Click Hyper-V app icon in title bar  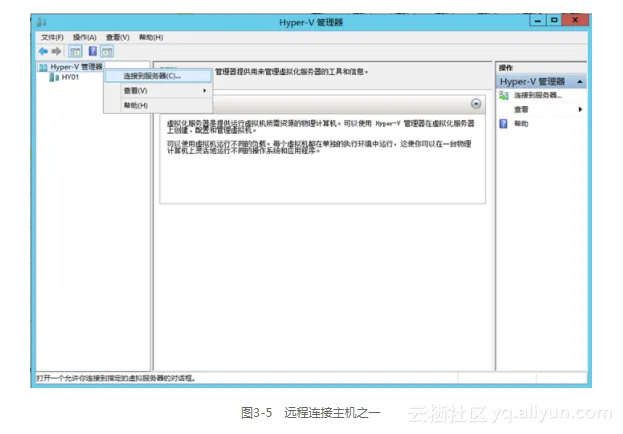pyautogui.click(x=41, y=22)
